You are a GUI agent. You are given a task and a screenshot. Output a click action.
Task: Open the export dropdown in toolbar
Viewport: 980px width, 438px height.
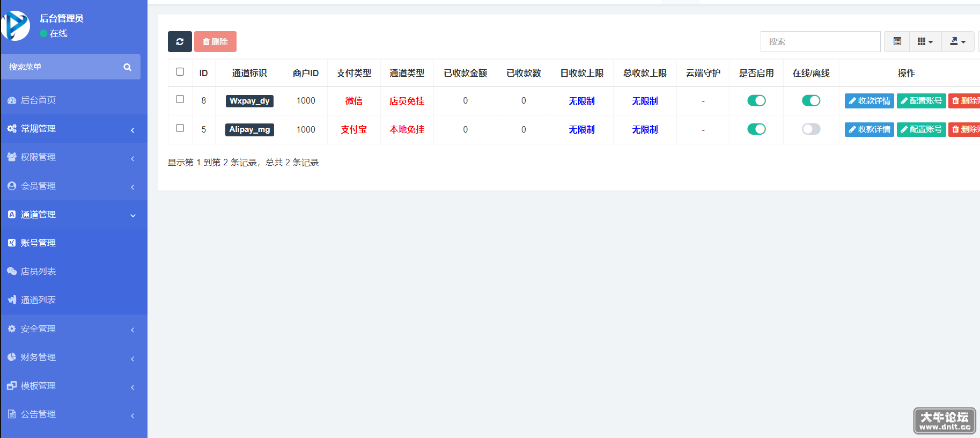tap(957, 41)
